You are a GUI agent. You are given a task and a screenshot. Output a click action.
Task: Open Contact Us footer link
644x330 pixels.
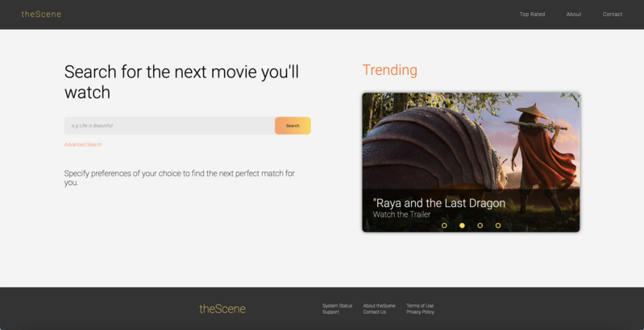click(x=375, y=312)
